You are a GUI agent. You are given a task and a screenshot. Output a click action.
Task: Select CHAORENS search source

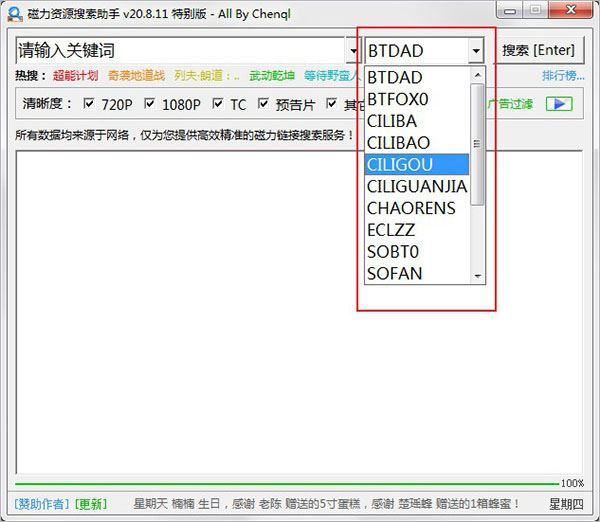click(417, 208)
